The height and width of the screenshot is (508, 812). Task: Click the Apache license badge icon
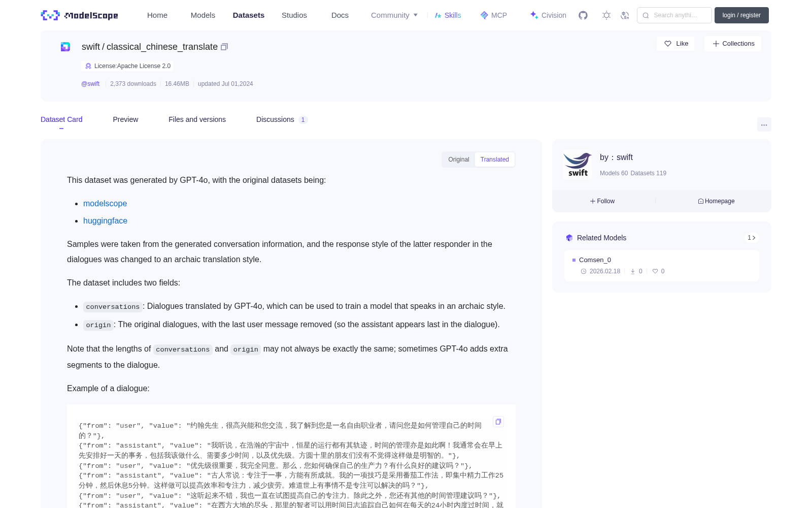(88, 66)
